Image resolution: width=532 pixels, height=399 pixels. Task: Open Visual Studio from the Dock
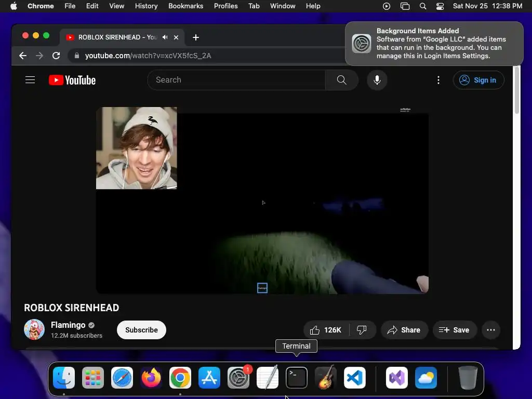click(397, 378)
